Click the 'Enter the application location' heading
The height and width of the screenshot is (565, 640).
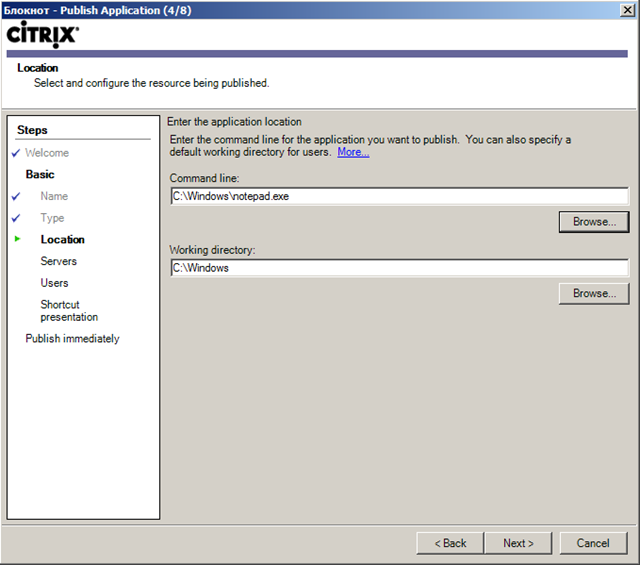point(234,122)
